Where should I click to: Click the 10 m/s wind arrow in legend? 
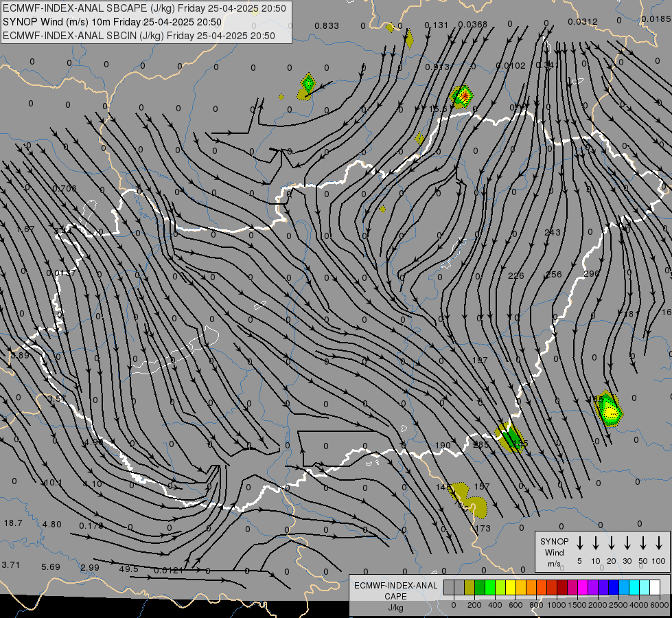pos(596,543)
